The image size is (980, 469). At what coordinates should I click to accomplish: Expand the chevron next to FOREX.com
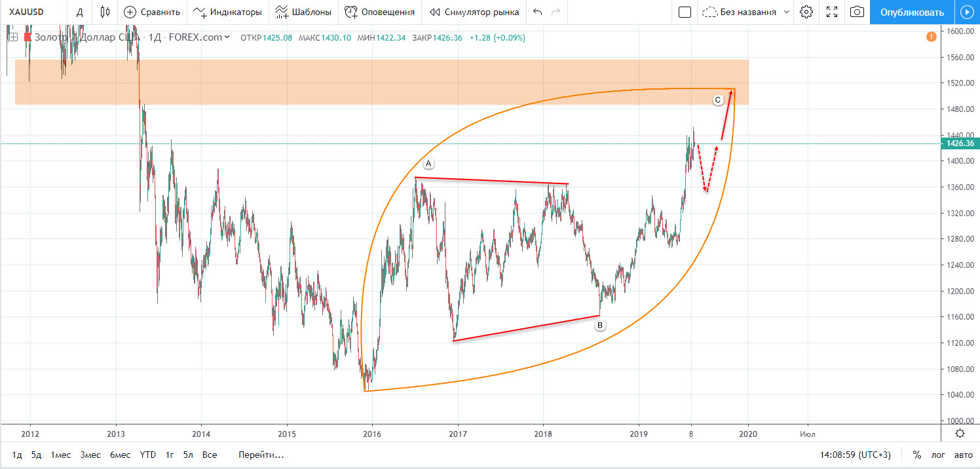click(227, 37)
